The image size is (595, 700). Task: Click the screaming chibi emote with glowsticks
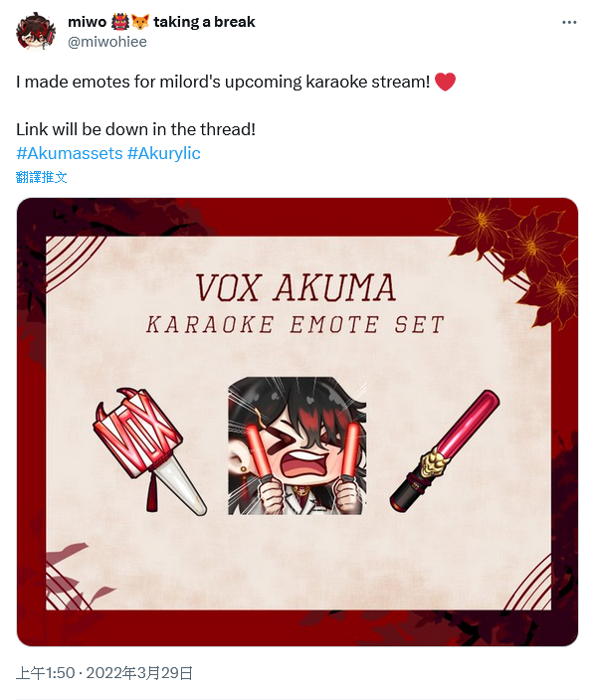pyautogui.click(x=297, y=446)
